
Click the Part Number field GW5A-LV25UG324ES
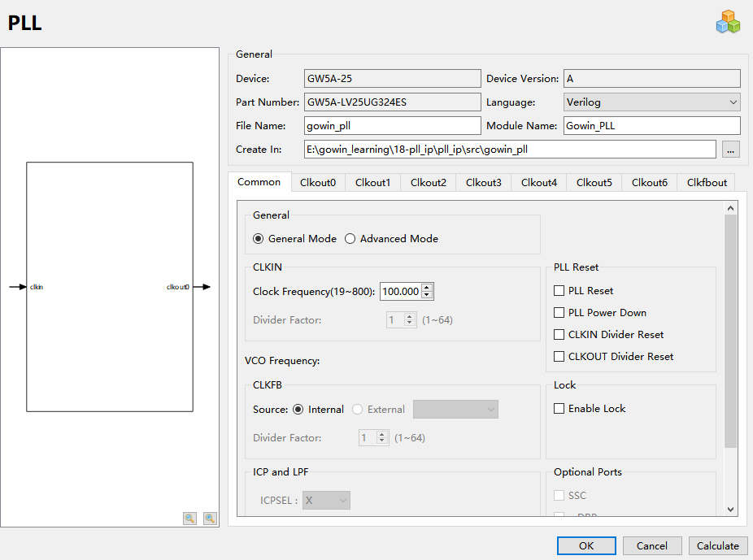tap(392, 102)
